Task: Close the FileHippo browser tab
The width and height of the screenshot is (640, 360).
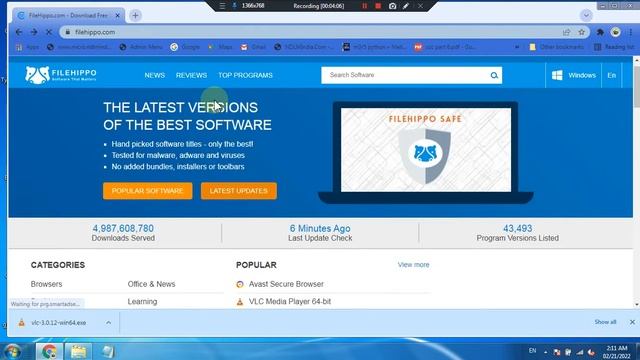Action: click(x=118, y=16)
